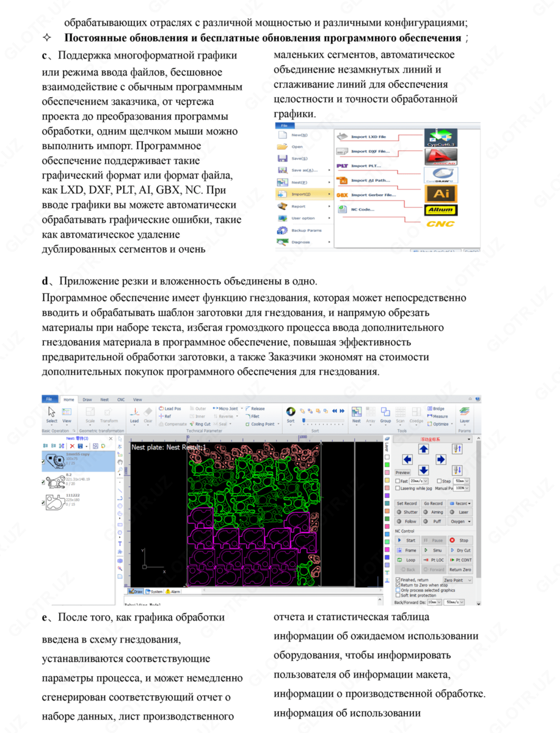This screenshot has height=733, width=560.
Task: Enable the Fast jog checkbox
Action: tap(398, 481)
